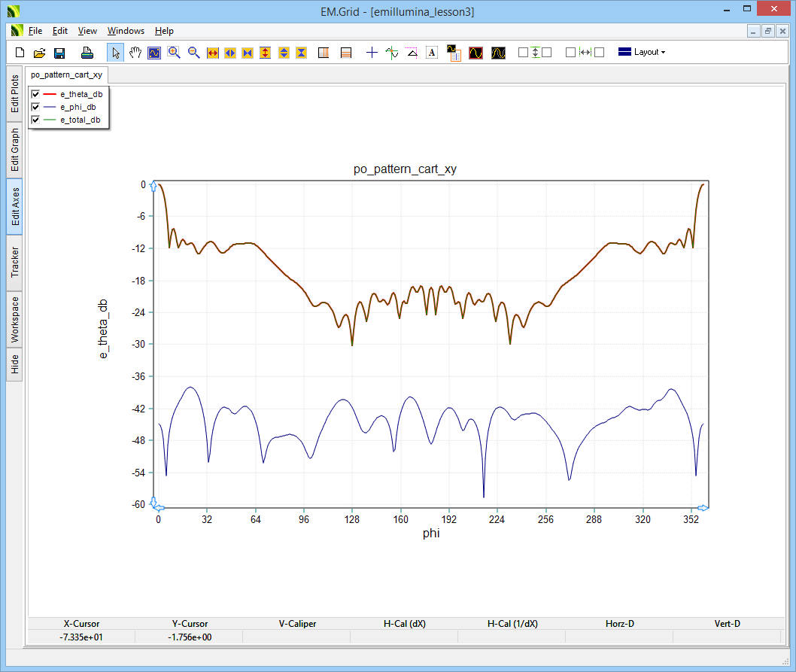Open the Windows menu
This screenshot has width=796, height=672.
click(126, 31)
